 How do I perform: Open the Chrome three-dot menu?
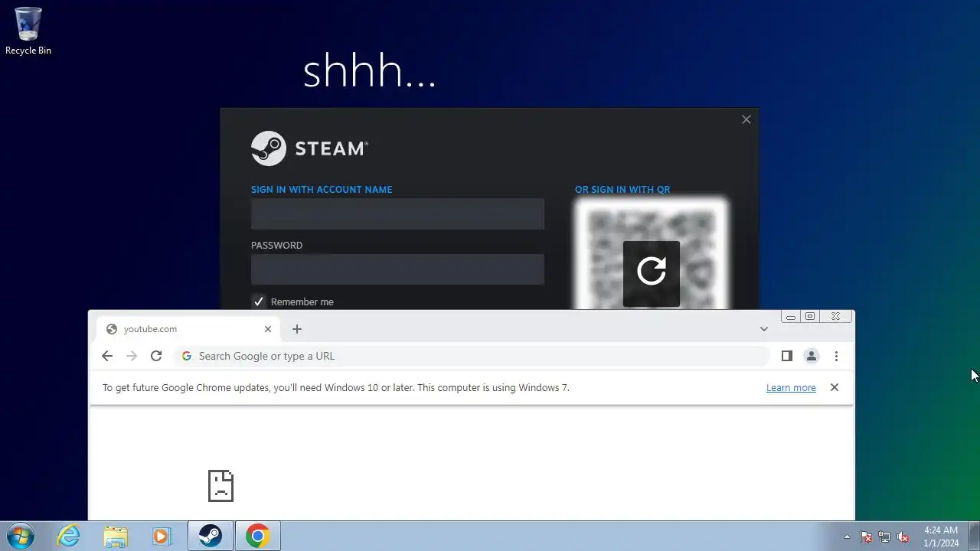(x=836, y=356)
